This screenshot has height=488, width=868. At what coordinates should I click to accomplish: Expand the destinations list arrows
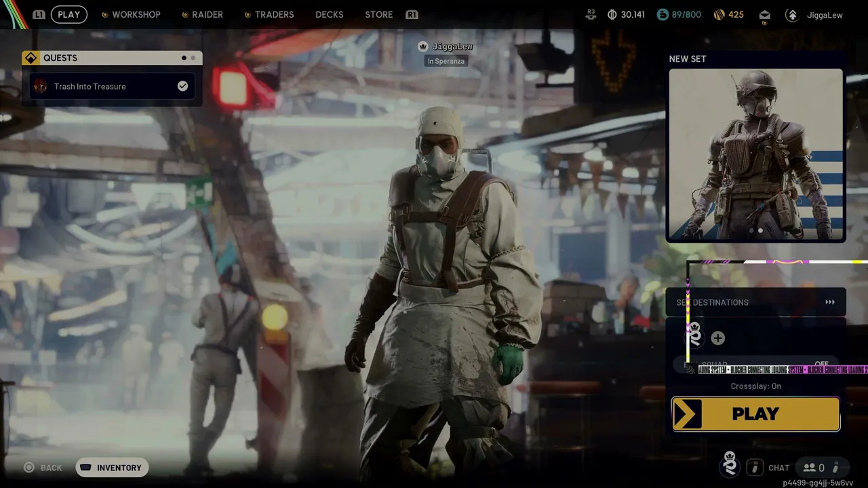click(830, 302)
